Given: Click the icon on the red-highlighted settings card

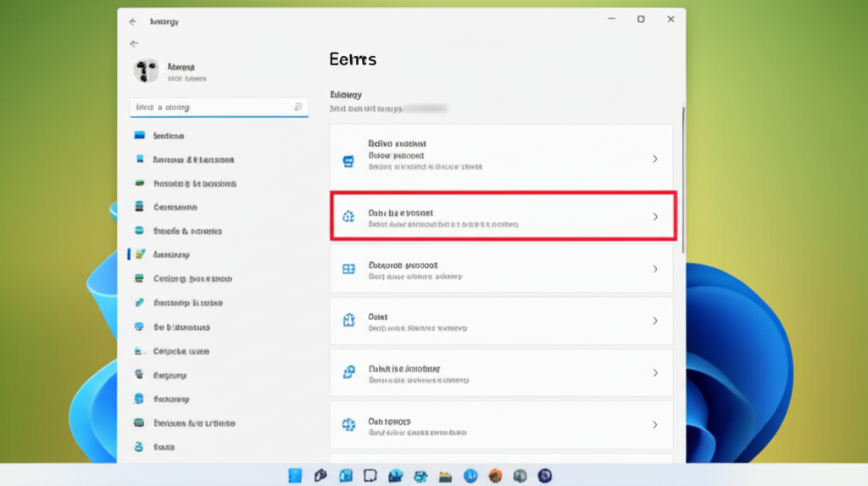Looking at the screenshot, I should pyautogui.click(x=348, y=216).
